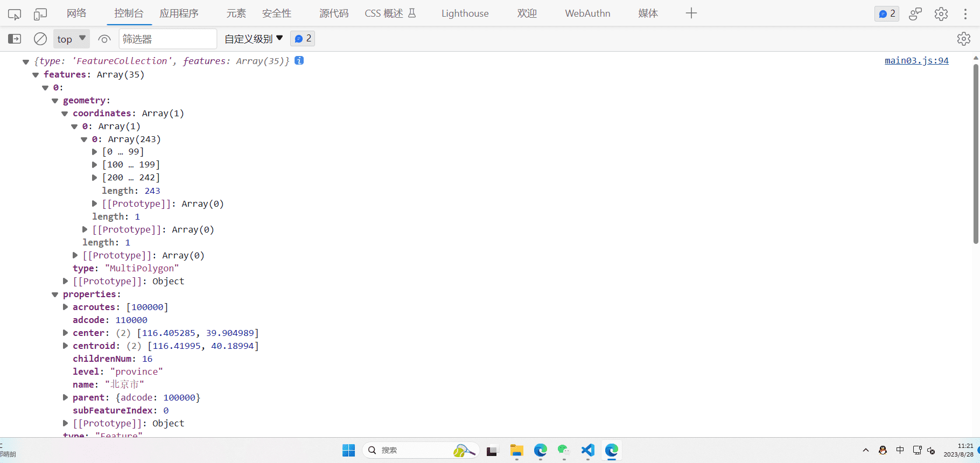Collapse the properties node
The image size is (980, 463).
55,294
